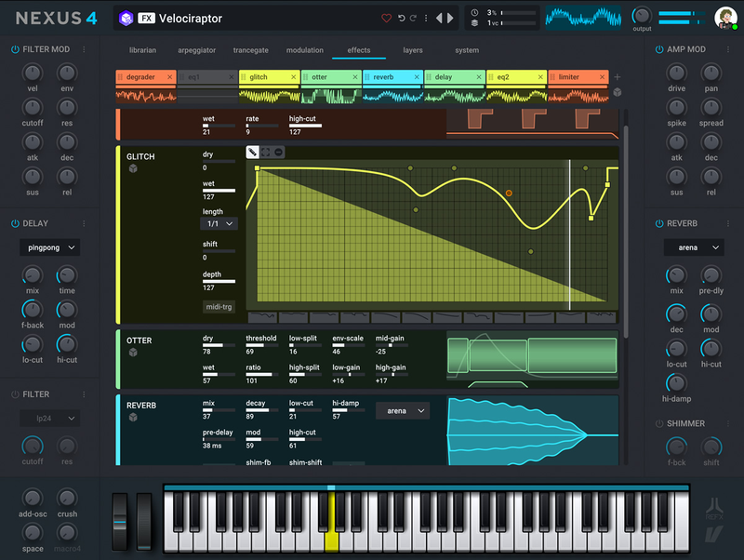
Task: Remove the degrader effect slot
Action: tap(169, 77)
